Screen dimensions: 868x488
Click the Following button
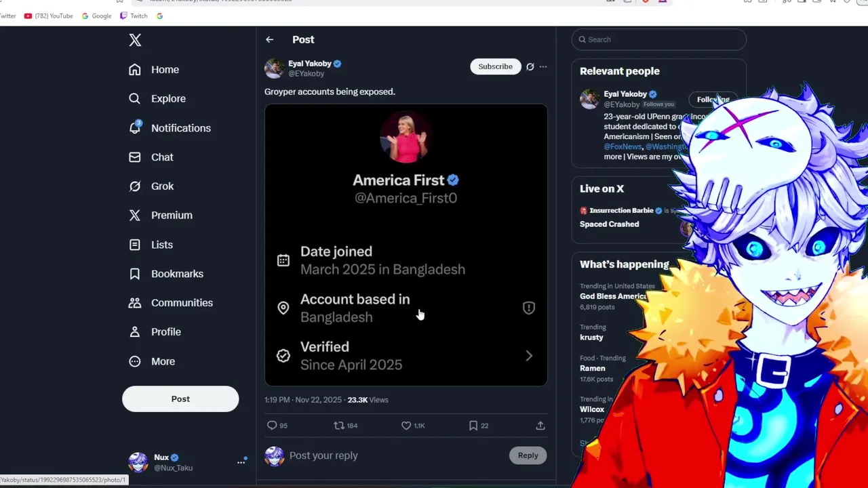tap(713, 100)
